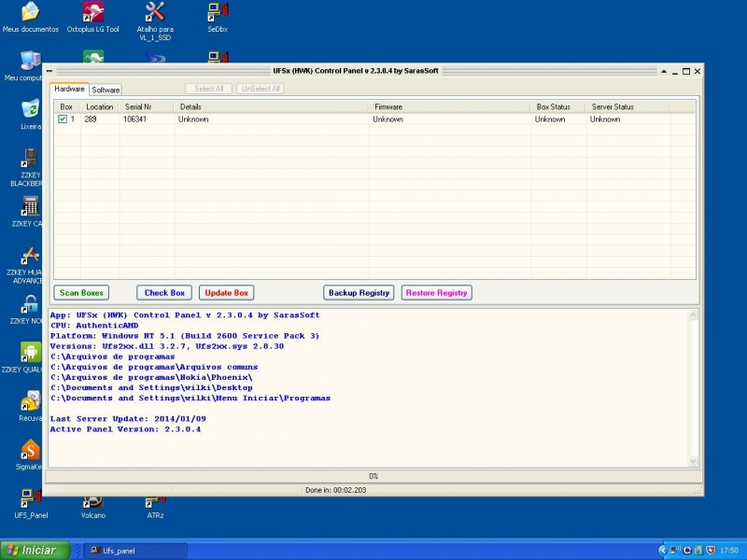The image size is (747, 560).
Task: Click the Iniciar start button
Action: [x=35, y=551]
